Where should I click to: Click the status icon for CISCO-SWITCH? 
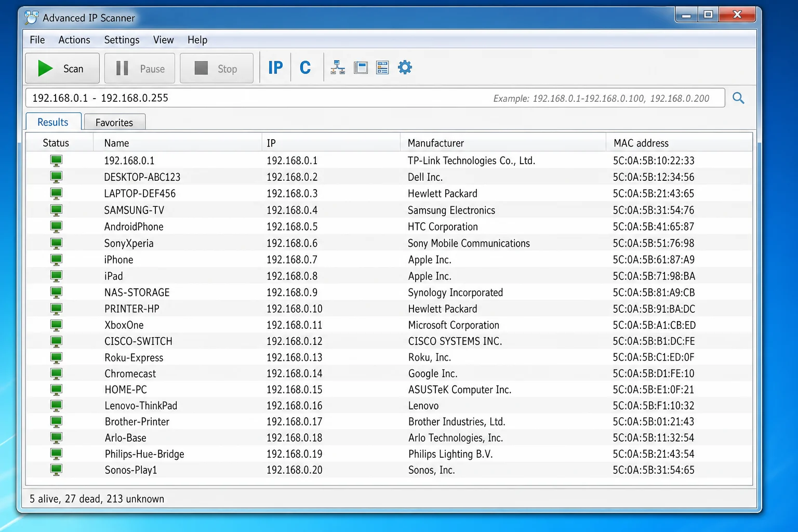[x=56, y=341]
